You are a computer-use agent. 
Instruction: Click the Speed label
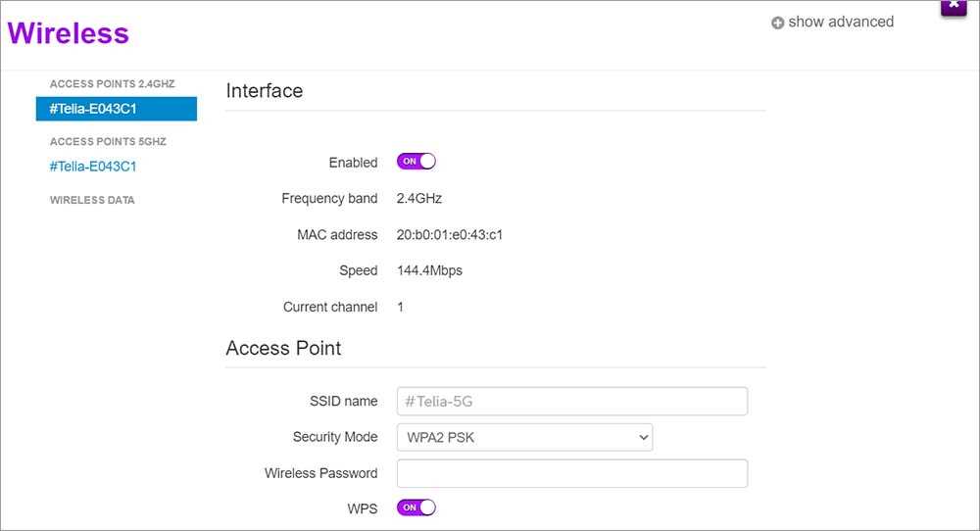[358, 271]
